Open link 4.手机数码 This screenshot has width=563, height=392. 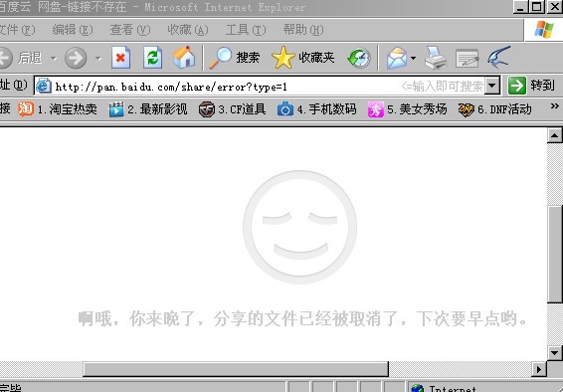point(316,109)
